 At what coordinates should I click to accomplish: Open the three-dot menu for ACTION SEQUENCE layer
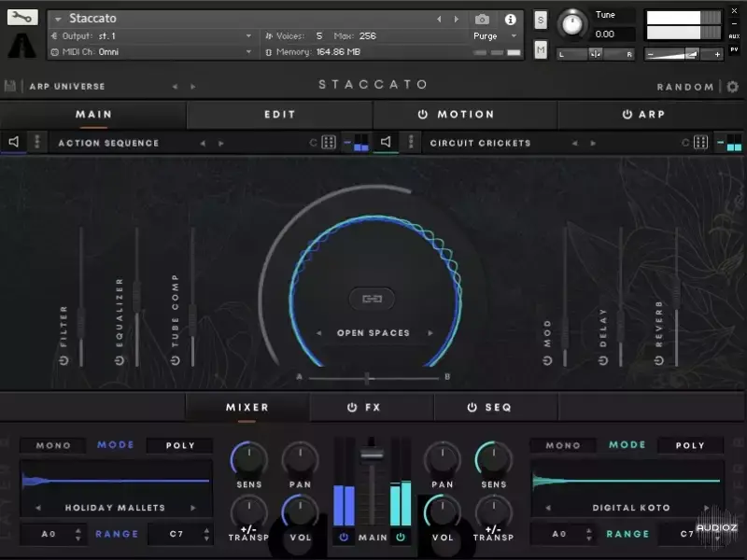(x=37, y=142)
